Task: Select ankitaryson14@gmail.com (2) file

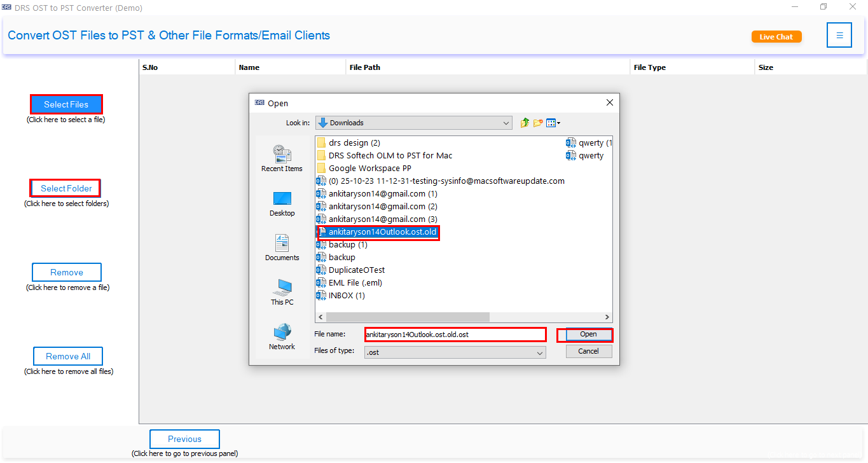Action: [377, 206]
